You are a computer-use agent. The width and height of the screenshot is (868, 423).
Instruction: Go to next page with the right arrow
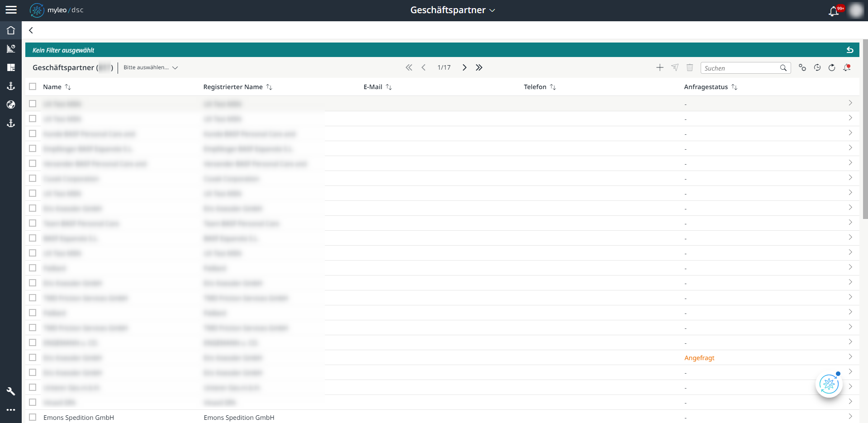(x=465, y=67)
